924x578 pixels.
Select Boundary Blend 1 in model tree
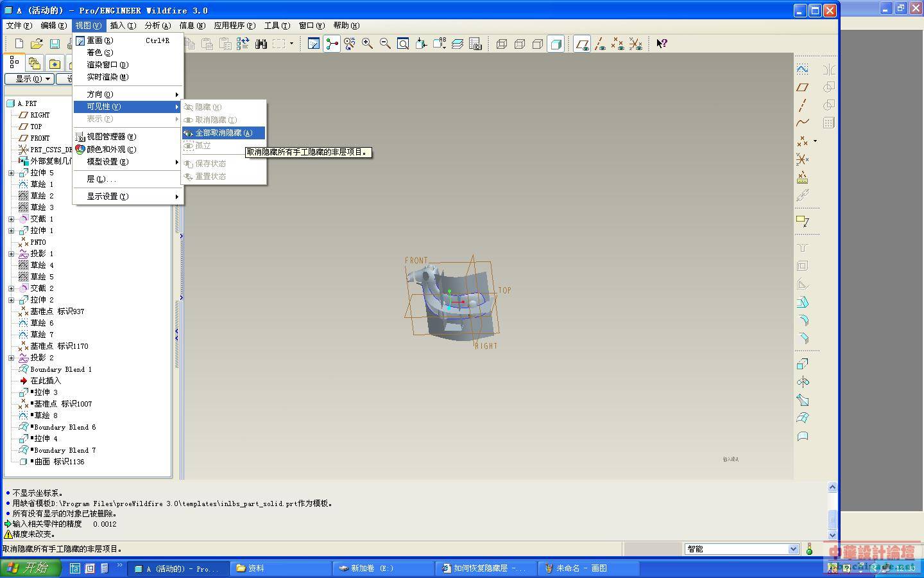tap(61, 369)
